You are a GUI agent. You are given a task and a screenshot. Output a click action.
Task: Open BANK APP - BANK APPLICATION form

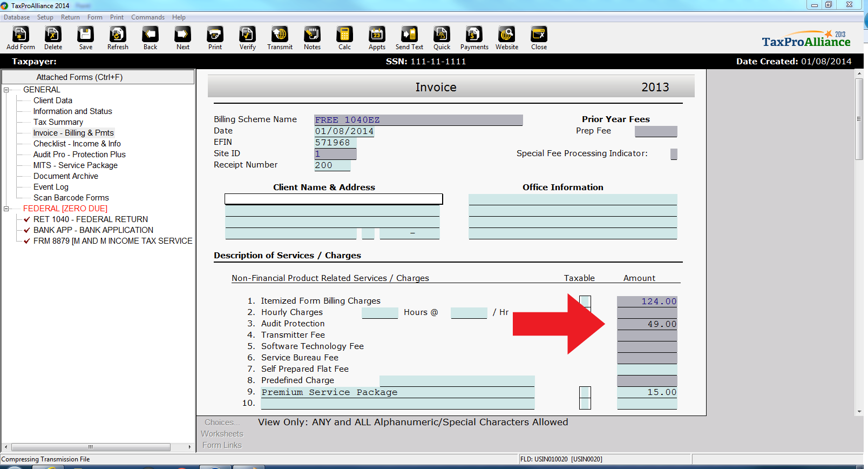coord(93,230)
